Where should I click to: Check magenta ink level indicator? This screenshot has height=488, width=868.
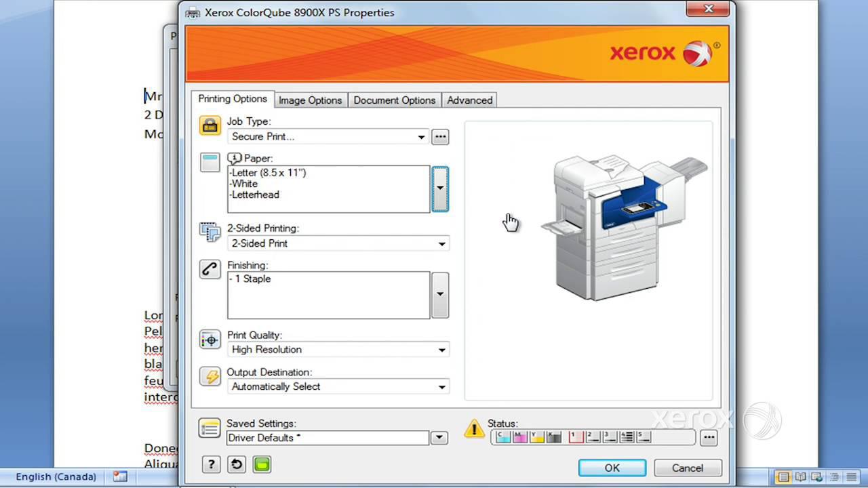coord(520,436)
